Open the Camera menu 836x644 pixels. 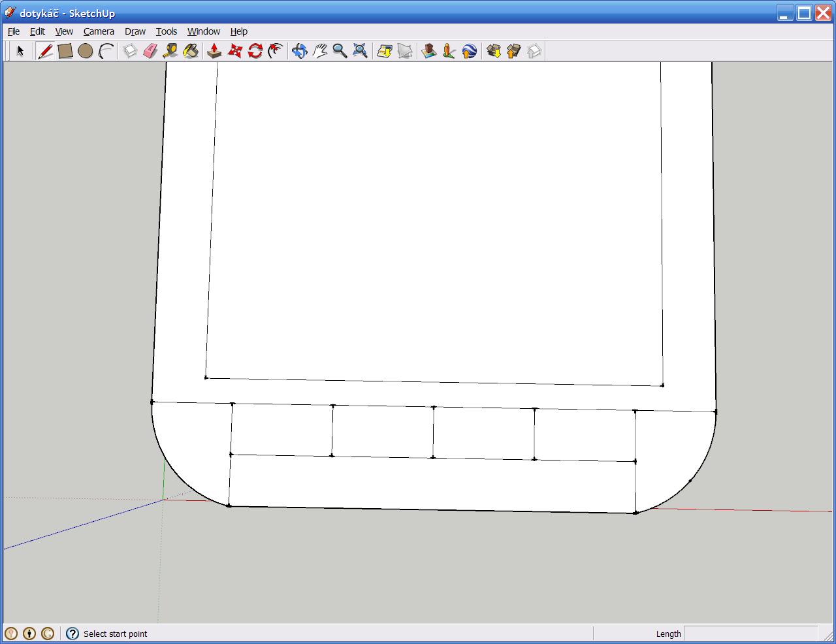click(99, 31)
